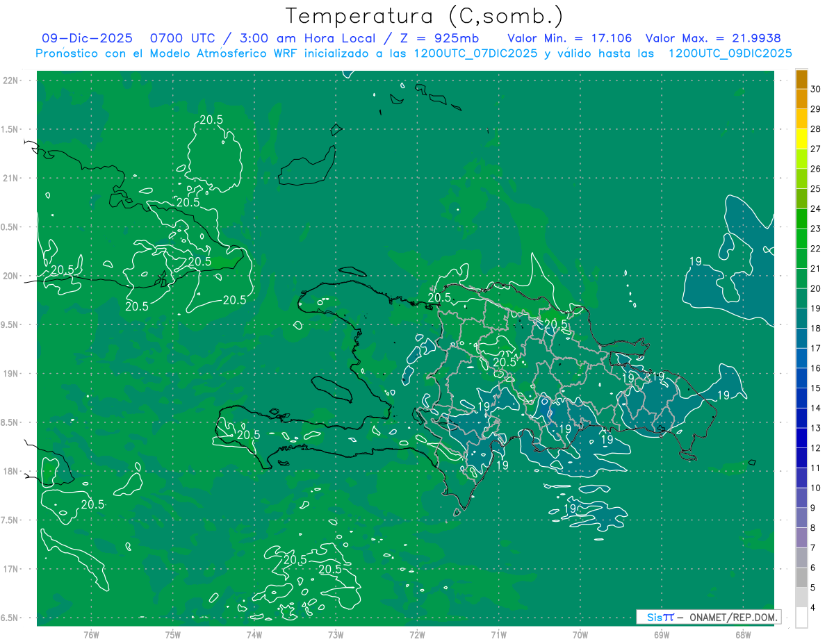This screenshot has width=834, height=644.
Task: Click the '17N' latitude axis label
Action: click(12, 570)
